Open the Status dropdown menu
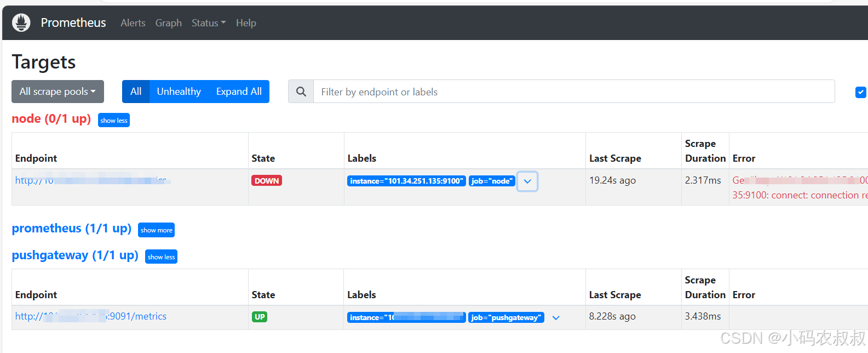 pos(209,23)
